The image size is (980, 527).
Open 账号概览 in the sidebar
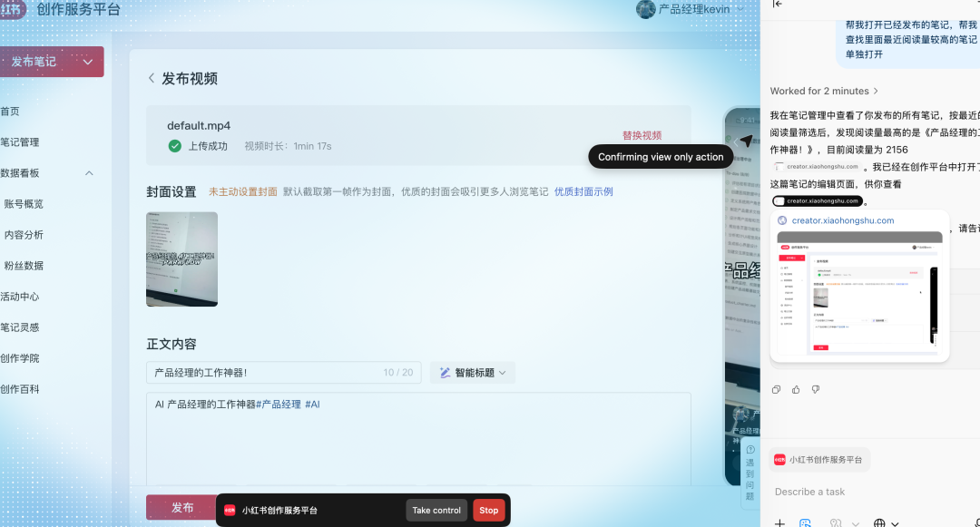pos(24,204)
